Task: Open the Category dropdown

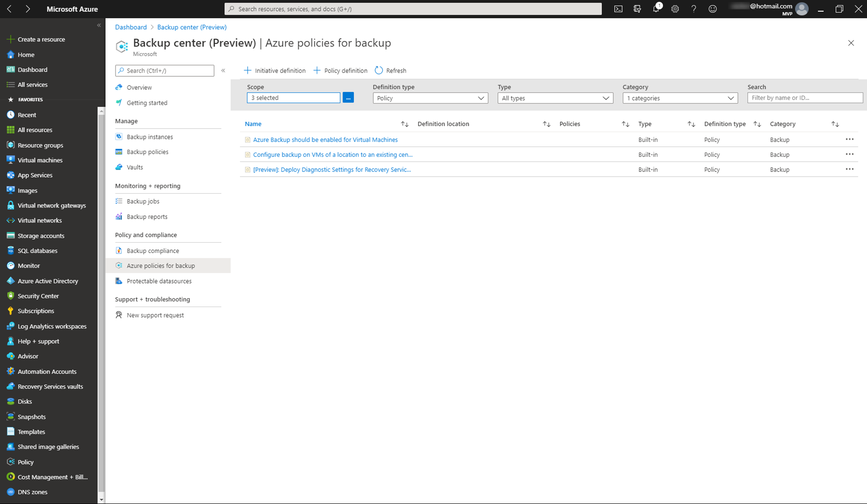Action: coord(680,98)
